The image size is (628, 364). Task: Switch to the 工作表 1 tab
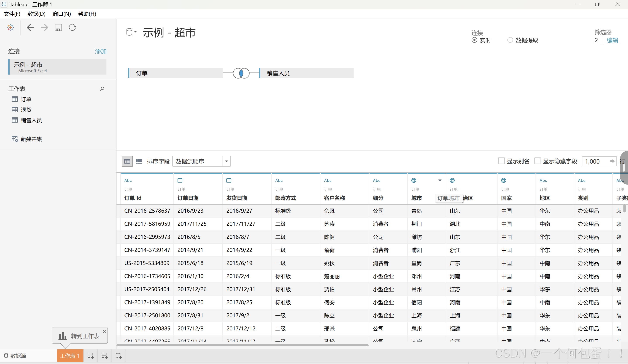coord(70,356)
